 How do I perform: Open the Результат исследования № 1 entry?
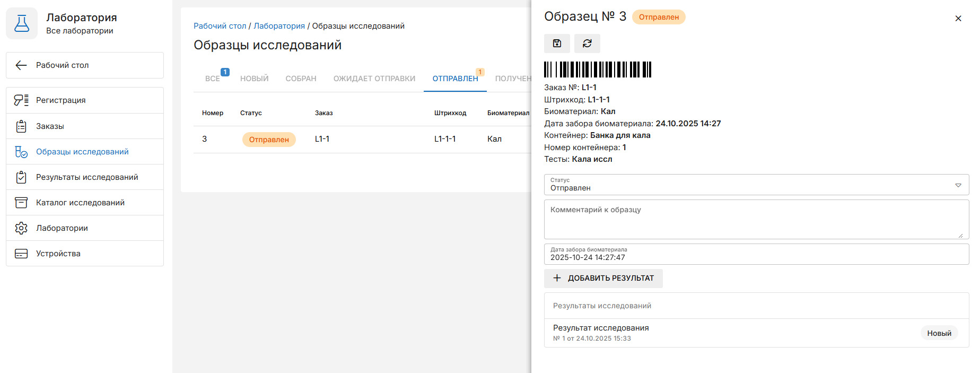601,333
